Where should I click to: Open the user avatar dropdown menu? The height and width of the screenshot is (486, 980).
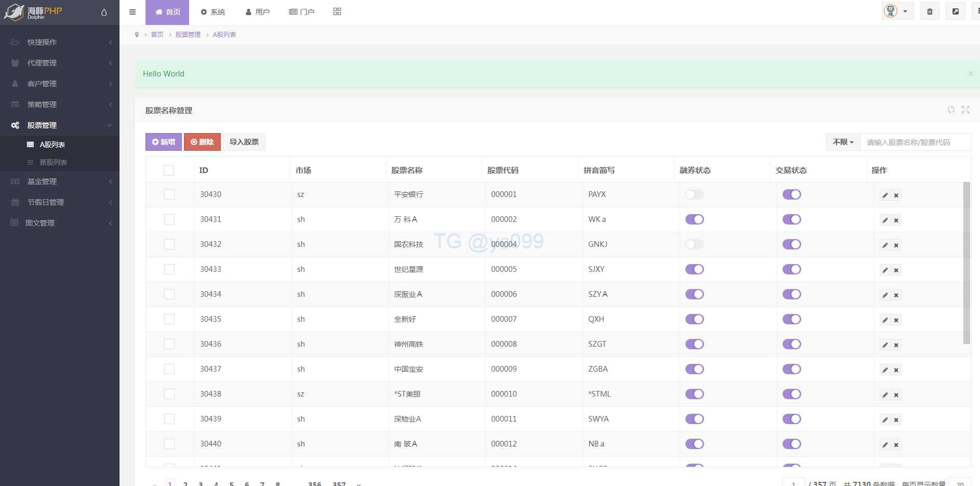[x=897, y=11]
